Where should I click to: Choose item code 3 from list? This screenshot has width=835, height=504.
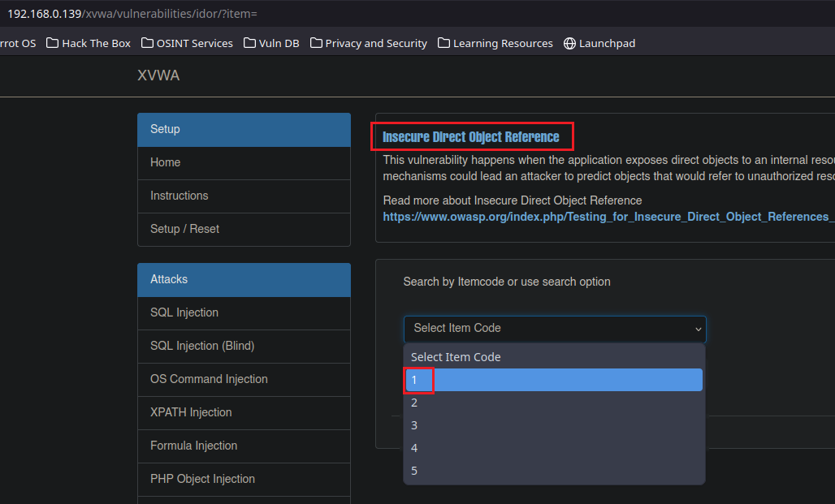point(554,425)
